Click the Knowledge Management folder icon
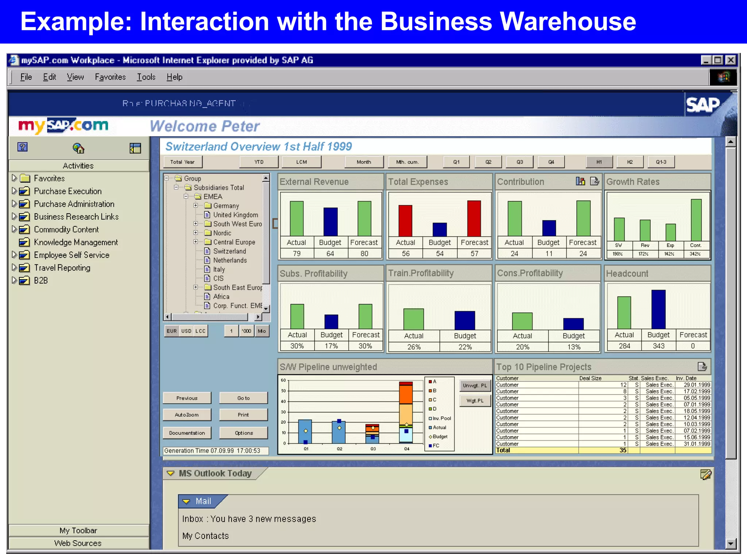Viewport: 747px width, 560px height. click(24, 242)
